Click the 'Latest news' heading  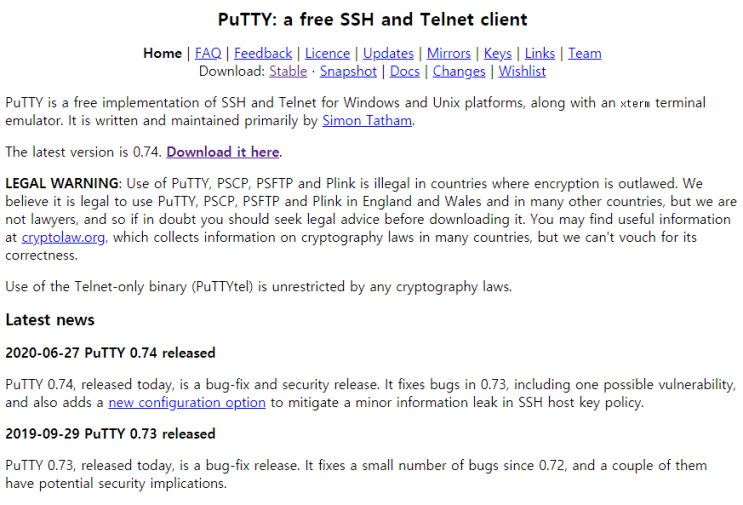click(50, 320)
